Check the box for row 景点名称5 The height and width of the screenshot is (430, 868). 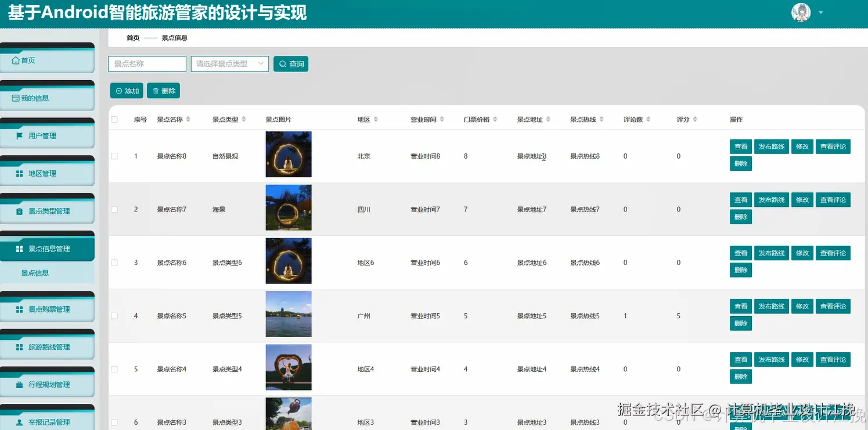click(114, 316)
